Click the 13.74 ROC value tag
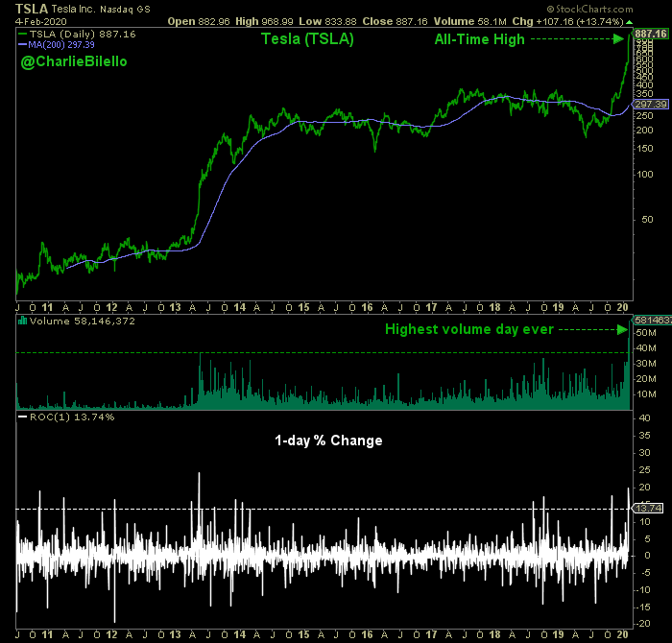 point(649,509)
